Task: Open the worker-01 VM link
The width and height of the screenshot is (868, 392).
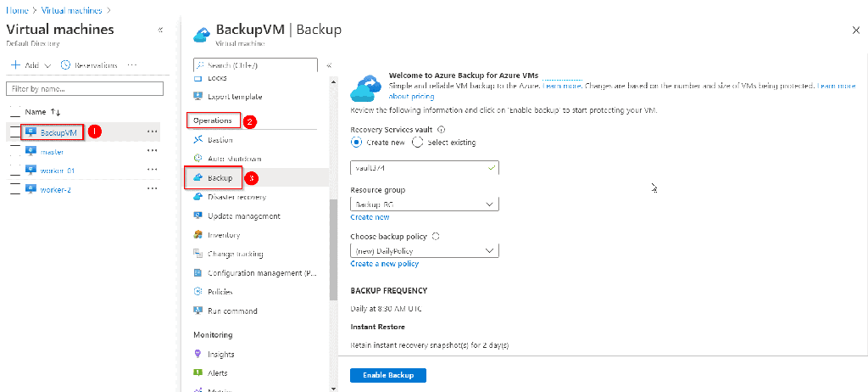Action: point(58,171)
